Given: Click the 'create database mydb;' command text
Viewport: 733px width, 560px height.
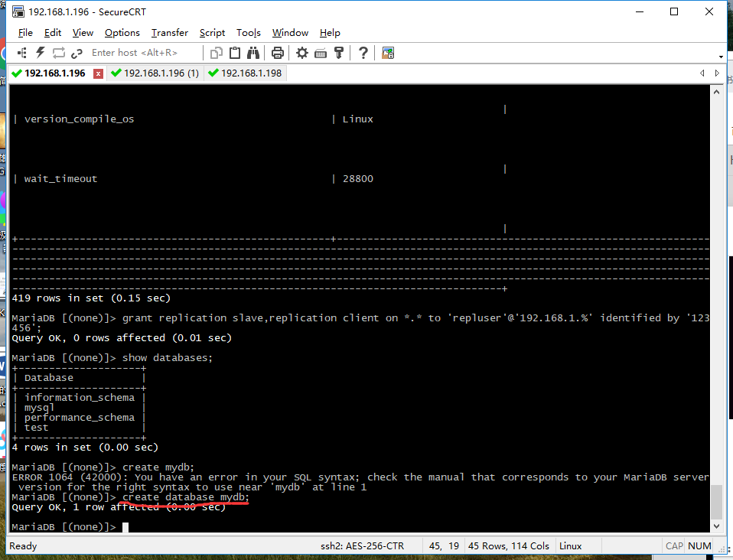Looking at the screenshot, I should pos(186,497).
